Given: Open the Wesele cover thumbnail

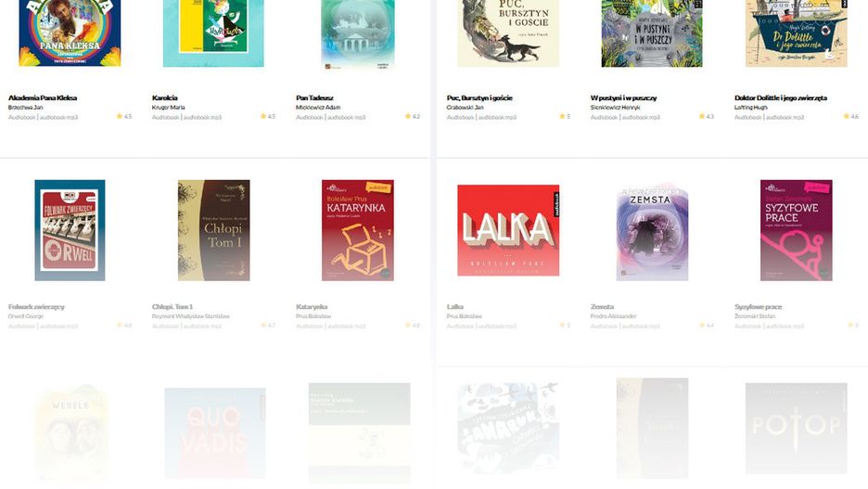Looking at the screenshot, I should [x=70, y=433].
